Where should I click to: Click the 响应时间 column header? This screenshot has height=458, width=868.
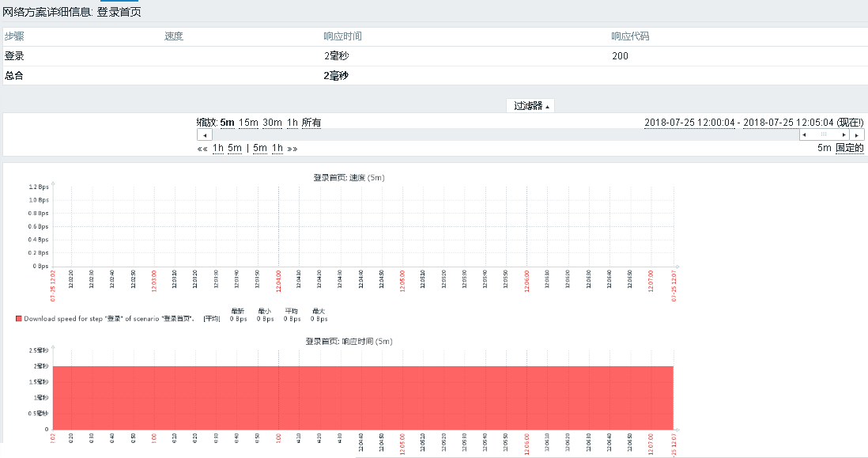click(342, 36)
